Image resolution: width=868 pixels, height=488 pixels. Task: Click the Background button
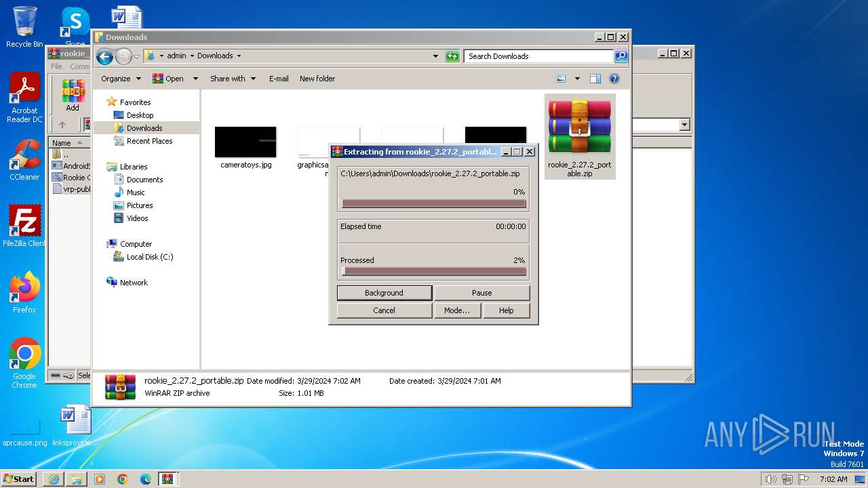coord(384,293)
